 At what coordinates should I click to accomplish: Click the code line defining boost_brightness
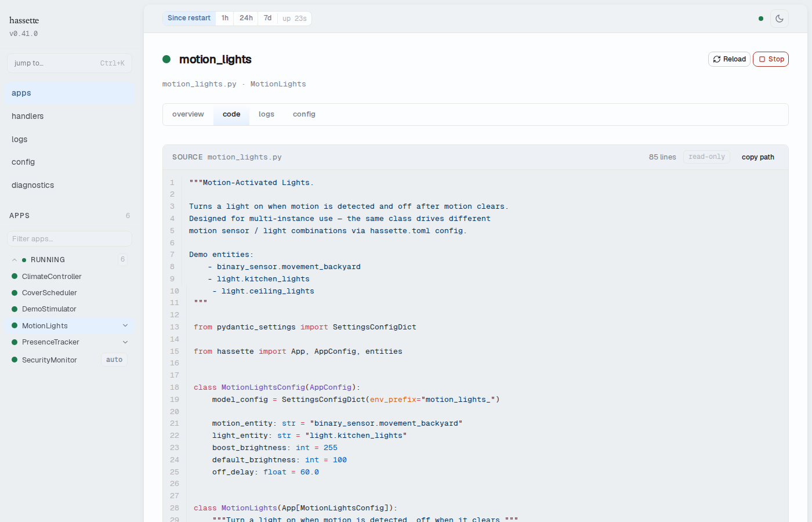tap(275, 448)
